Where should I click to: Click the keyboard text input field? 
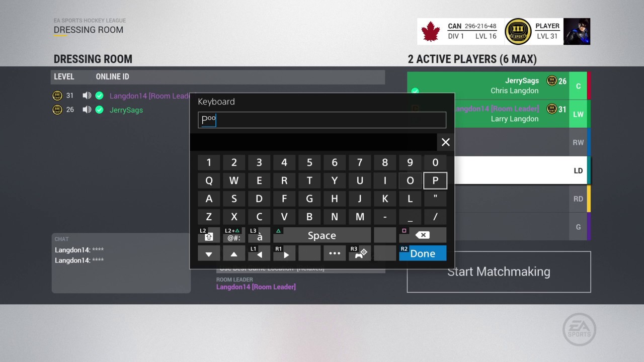(322, 120)
